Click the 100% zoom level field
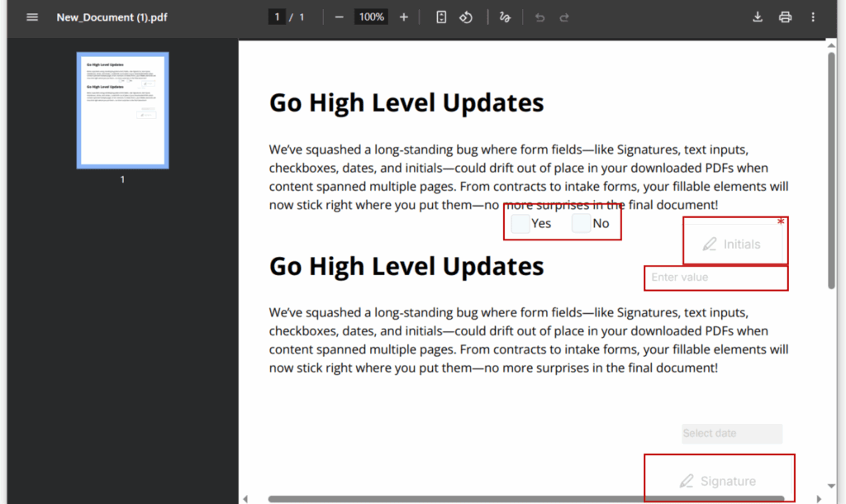 pyautogui.click(x=371, y=17)
